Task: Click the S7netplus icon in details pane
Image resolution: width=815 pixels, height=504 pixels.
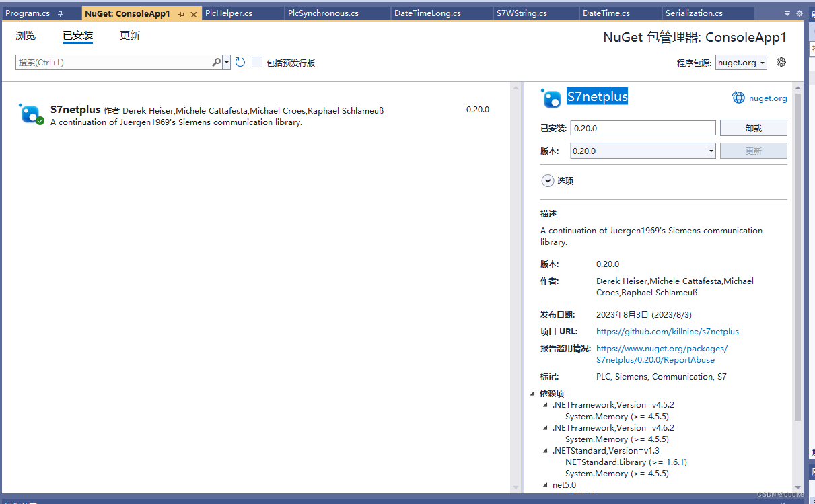Action: pyautogui.click(x=551, y=98)
